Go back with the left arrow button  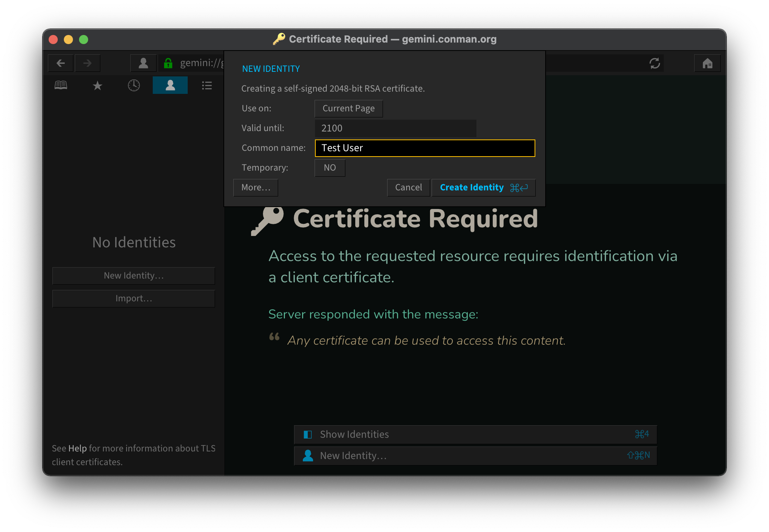click(x=61, y=63)
